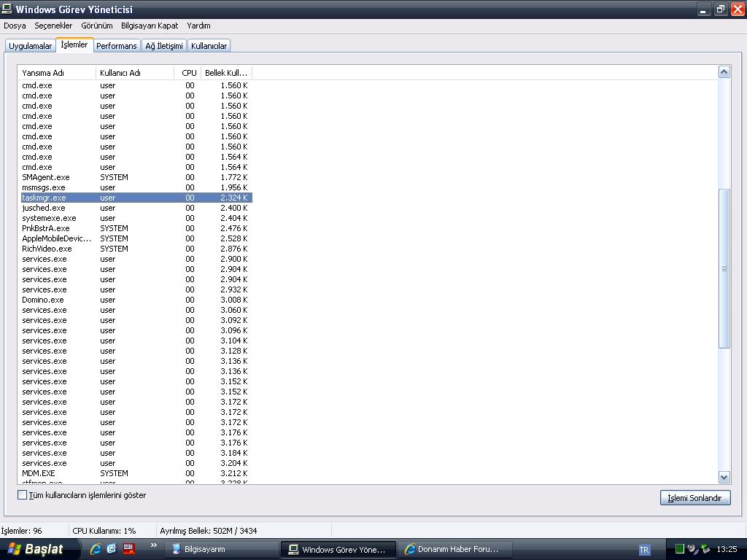Open the TR language indicator
747x560 pixels.
[x=644, y=550]
